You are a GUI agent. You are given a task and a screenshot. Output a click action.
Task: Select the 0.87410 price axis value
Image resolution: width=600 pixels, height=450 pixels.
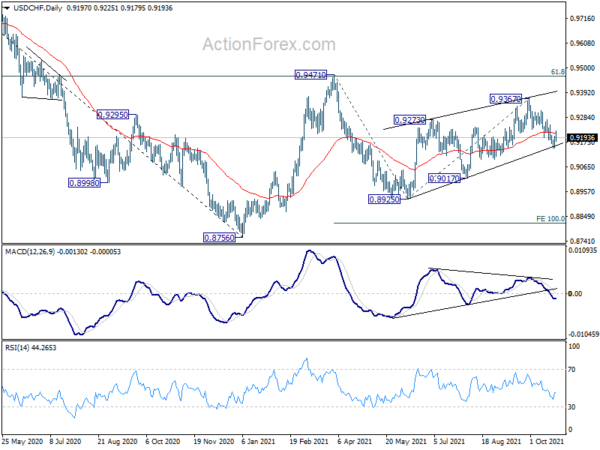582,241
